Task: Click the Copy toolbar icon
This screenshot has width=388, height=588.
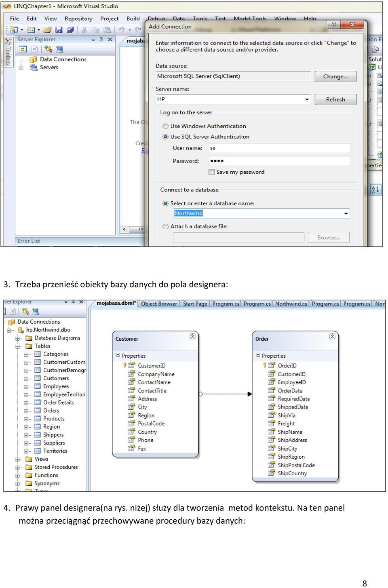Action: tap(96, 30)
